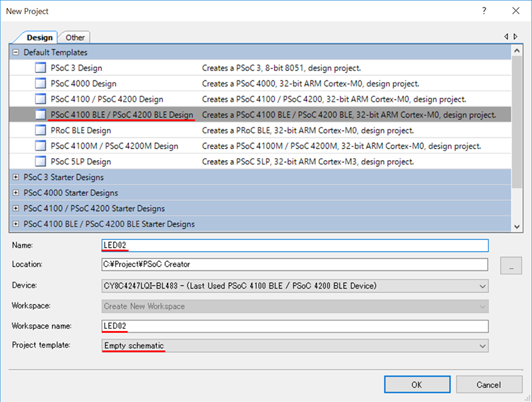
Task: Click the PSoC 4100 BLE / 4200 BLE Design icon
Action: click(x=41, y=114)
